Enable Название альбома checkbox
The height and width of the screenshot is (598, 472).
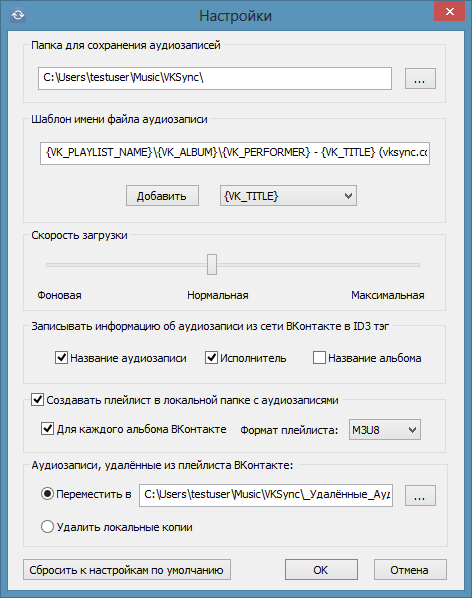pos(319,358)
